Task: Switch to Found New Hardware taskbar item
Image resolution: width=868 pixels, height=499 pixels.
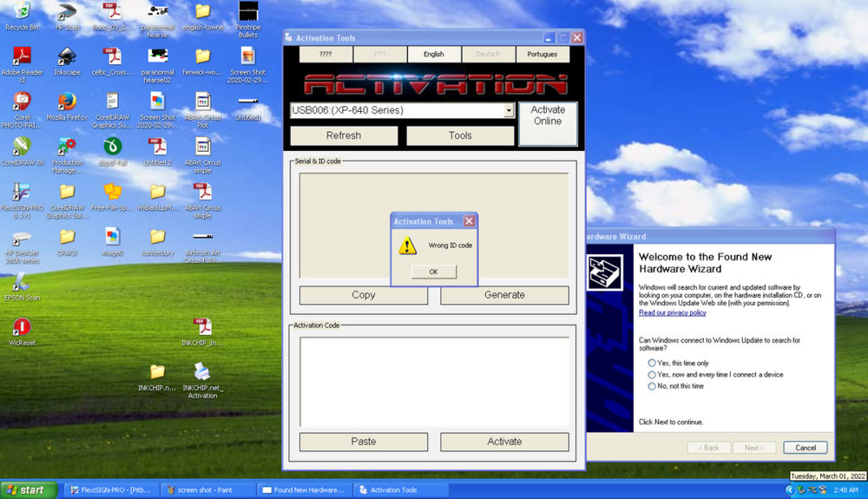Action: click(x=305, y=490)
